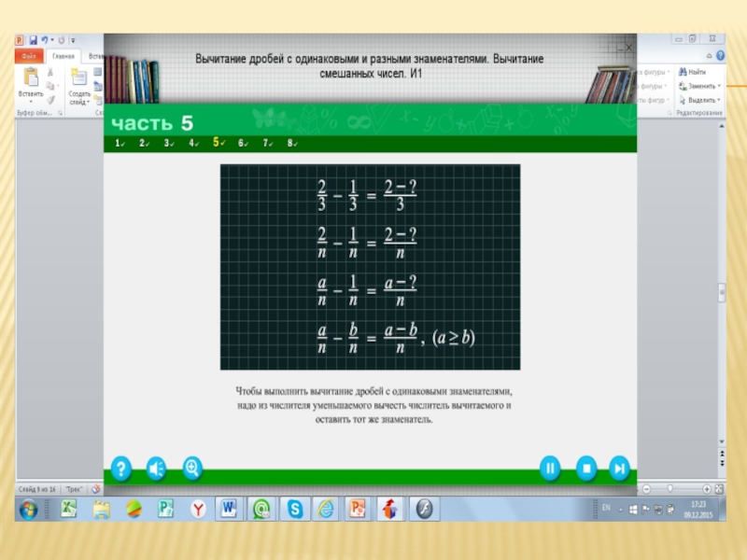
Task: Click the fit slide to window icon
Action: pyautogui.click(x=719, y=489)
